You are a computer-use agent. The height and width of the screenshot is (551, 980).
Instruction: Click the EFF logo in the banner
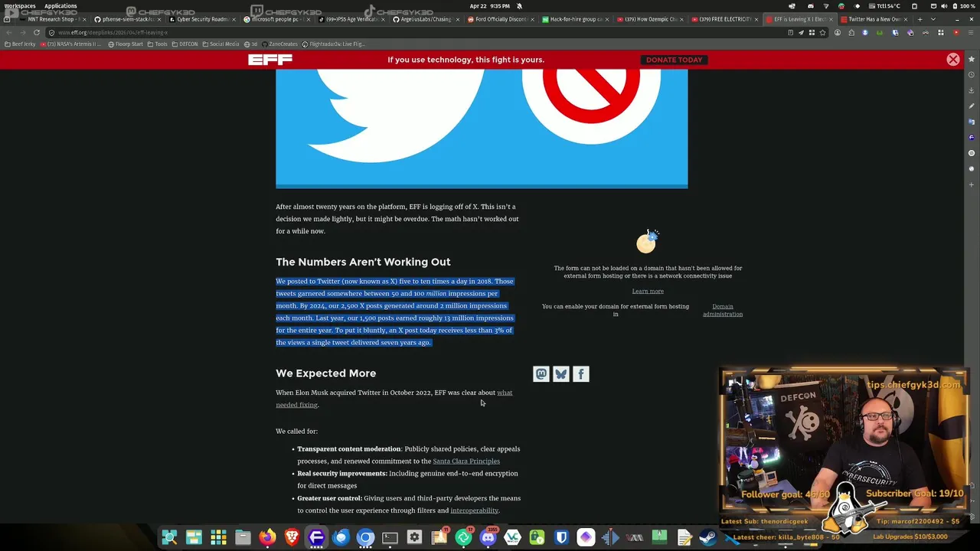[270, 60]
